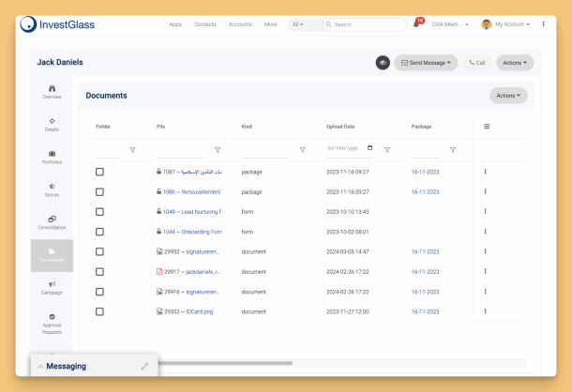Open three-dot menu for IDCard.png row
This screenshot has height=392, width=572.
click(x=485, y=311)
